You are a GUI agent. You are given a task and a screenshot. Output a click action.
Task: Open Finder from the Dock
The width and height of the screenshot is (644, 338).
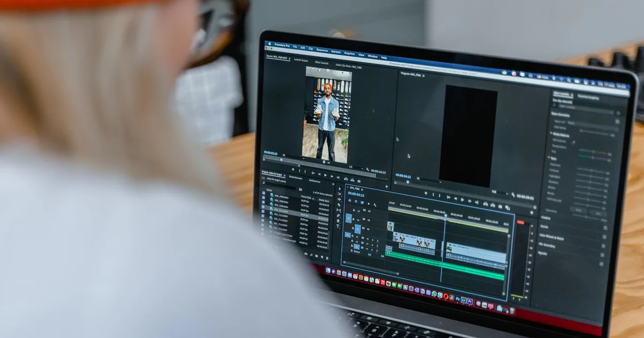[x=328, y=270]
